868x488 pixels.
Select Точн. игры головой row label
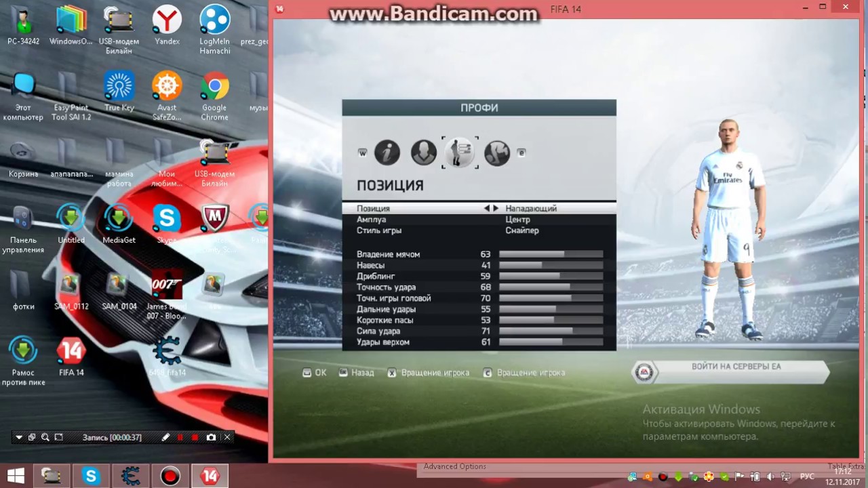coord(394,298)
